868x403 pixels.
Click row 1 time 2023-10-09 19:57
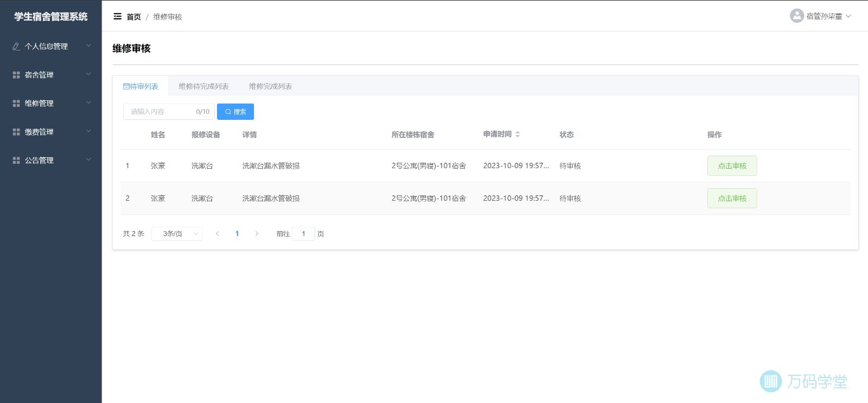point(516,166)
